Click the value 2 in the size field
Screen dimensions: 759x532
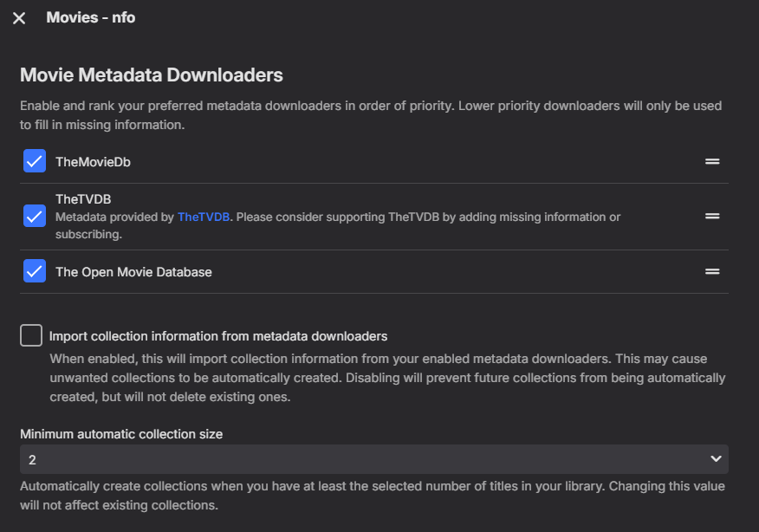(x=32, y=459)
